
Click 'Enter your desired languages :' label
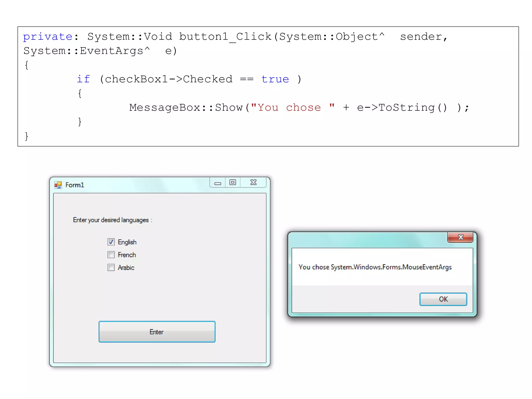coord(112,220)
